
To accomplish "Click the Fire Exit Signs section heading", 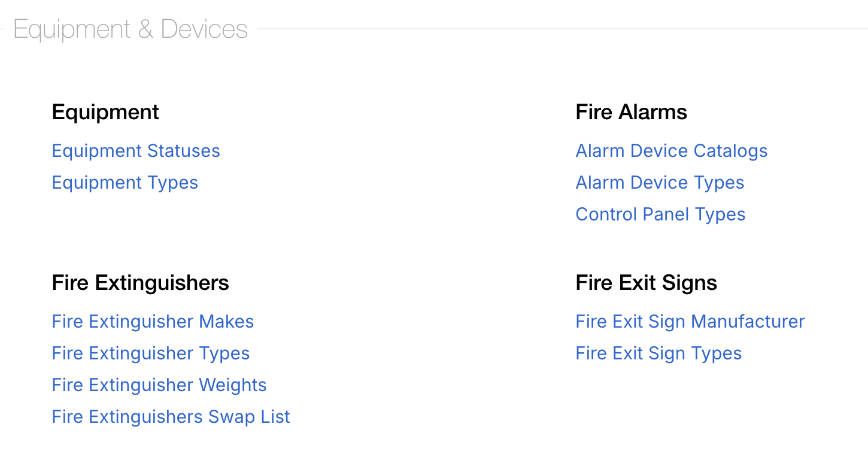I will point(647,283).
